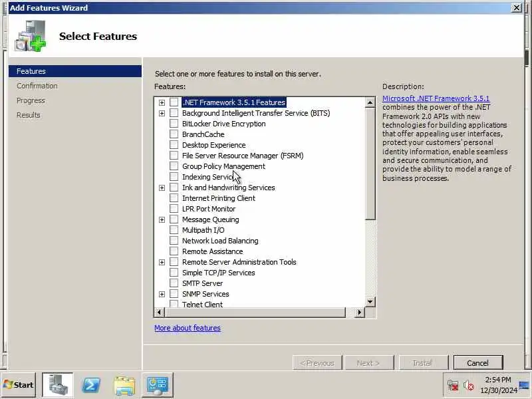Enable Remote Assistance checkbox

[x=174, y=251]
